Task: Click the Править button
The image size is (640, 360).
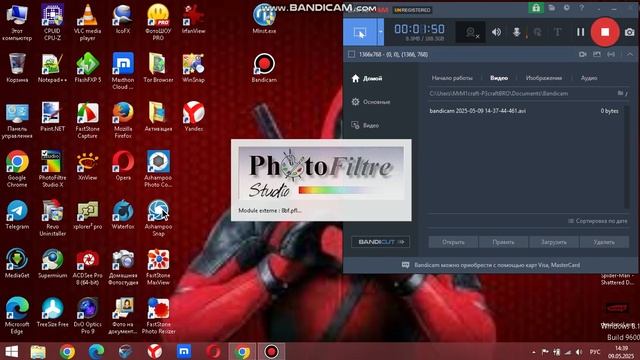Action: click(503, 242)
